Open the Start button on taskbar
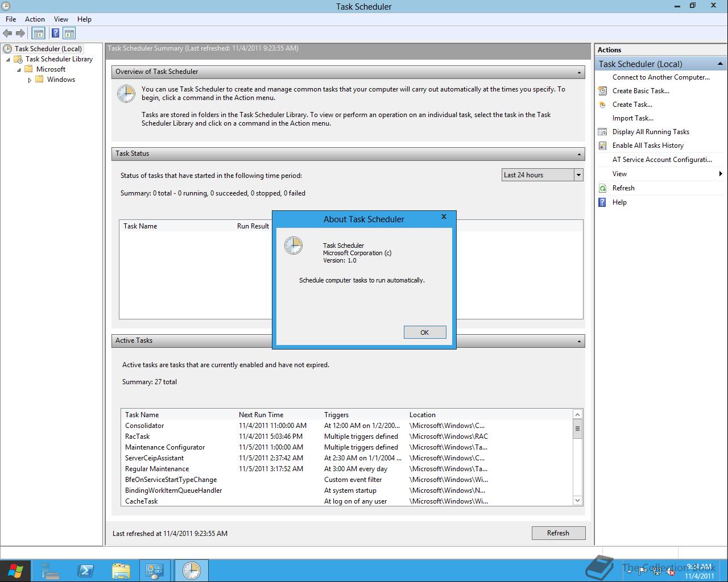The image size is (728, 582). (x=15, y=570)
